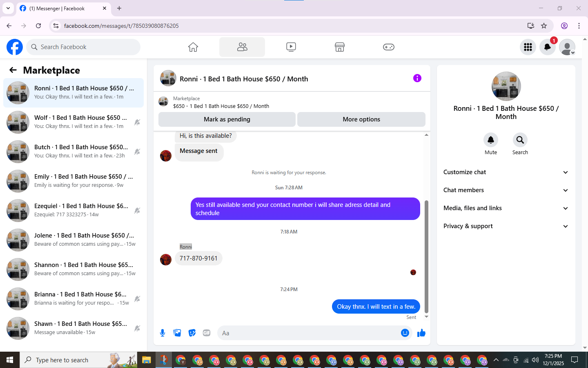
Task: Click Ronni's large profile picture in sidebar
Action: [506, 86]
